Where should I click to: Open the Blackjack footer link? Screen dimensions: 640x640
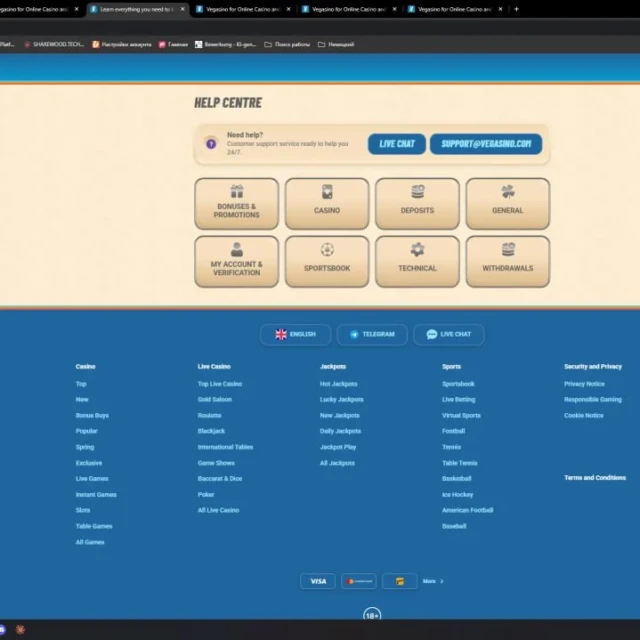211,431
